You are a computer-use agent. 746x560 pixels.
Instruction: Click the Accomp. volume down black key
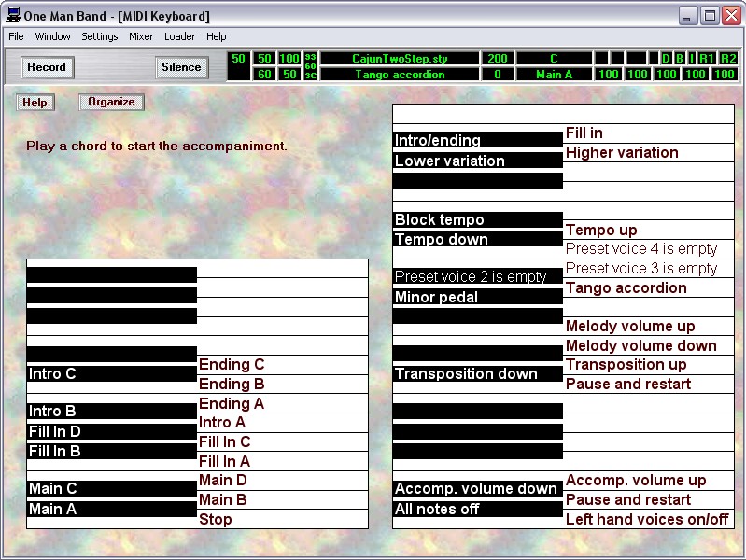point(478,488)
